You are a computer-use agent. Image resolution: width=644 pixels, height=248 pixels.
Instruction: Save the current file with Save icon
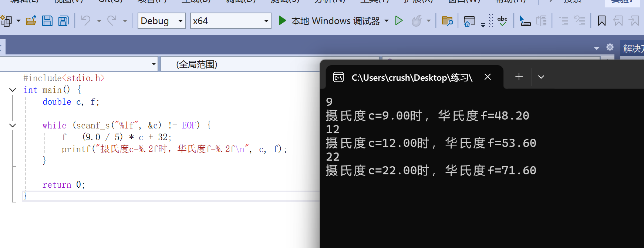pyautogui.click(x=47, y=21)
